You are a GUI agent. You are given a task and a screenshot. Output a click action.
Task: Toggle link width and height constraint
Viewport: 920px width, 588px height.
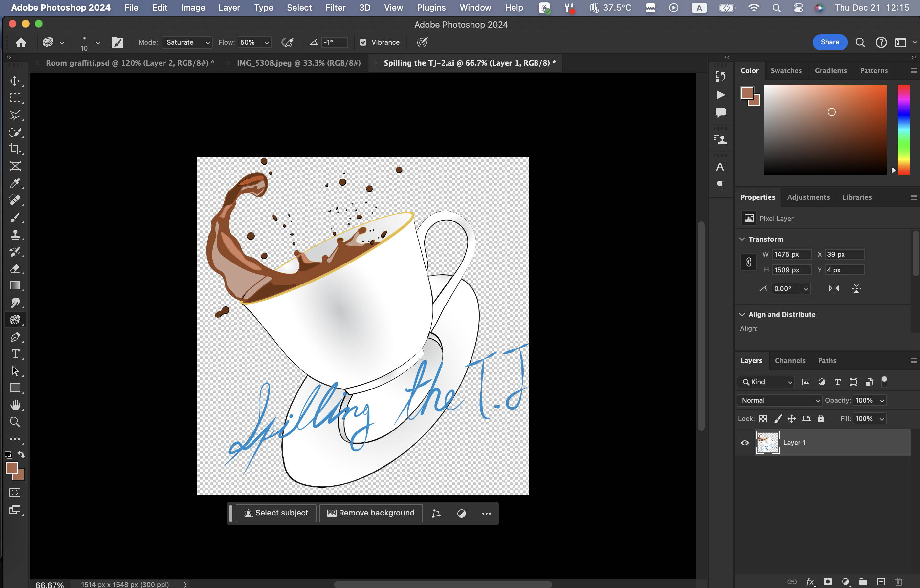(749, 262)
